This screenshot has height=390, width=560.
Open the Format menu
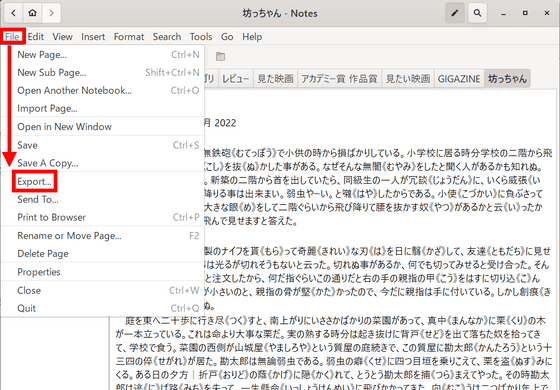click(x=129, y=36)
